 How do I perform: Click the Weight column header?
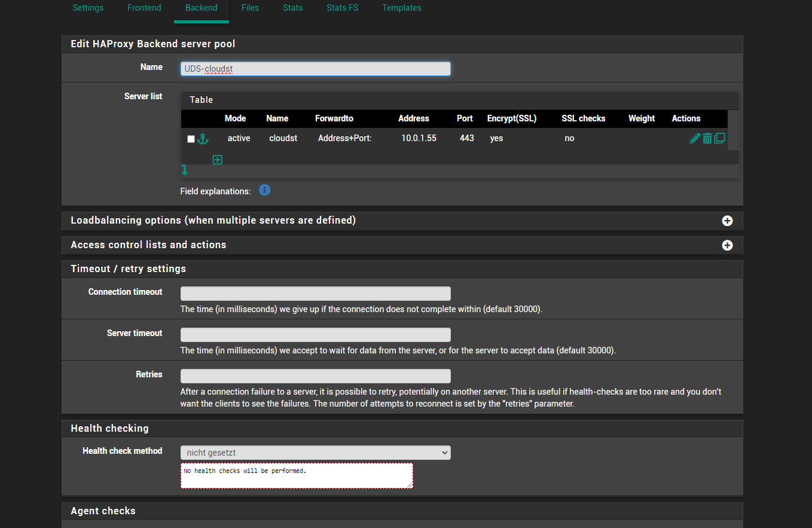coord(642,118)
